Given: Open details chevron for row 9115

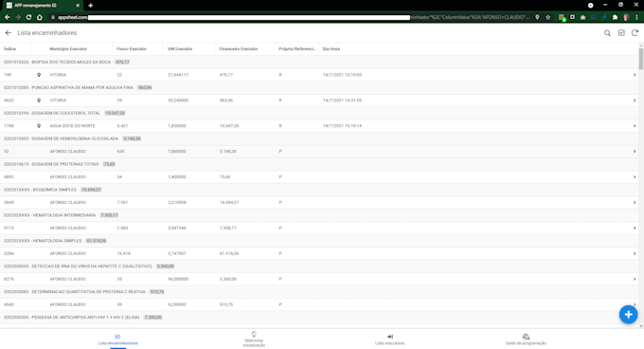Looking at the screenshot, I should coord(635,228).
